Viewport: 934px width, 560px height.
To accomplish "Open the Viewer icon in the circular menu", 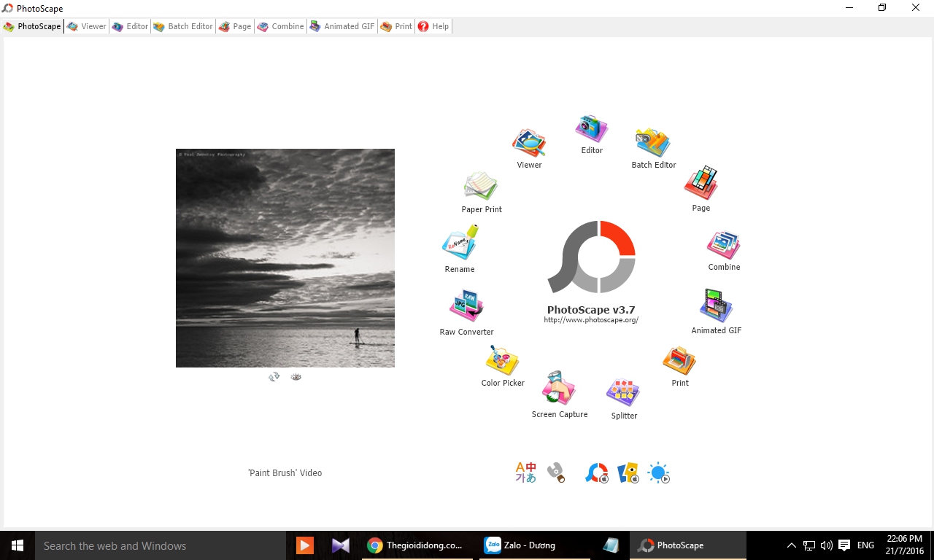I will 529,144.
